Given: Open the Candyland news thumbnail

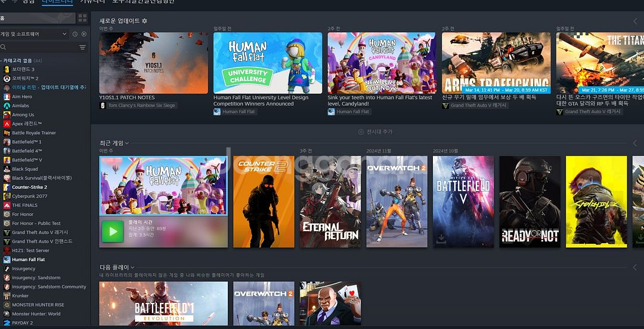Looking at the screenshot, I should 382,63.
